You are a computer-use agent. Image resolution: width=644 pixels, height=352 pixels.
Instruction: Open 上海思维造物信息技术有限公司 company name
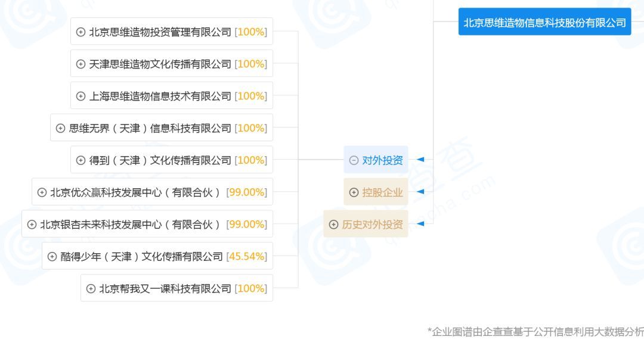(160, 96)
